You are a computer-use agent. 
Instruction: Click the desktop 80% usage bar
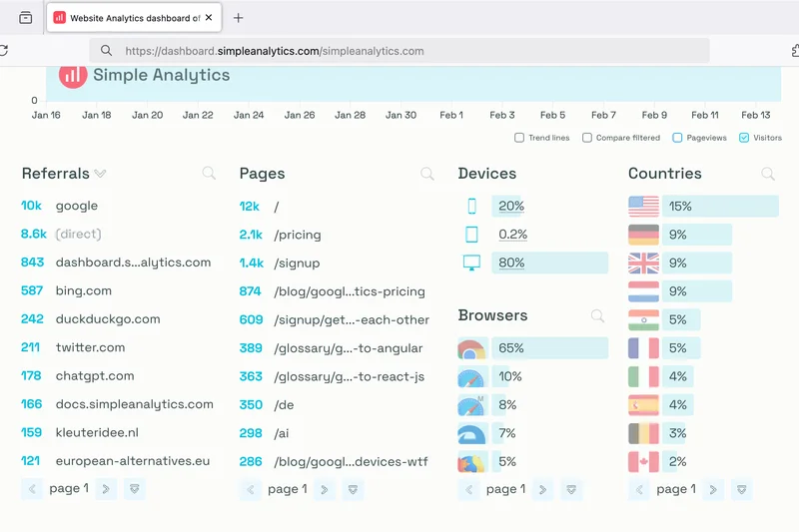tap(549, 264)
